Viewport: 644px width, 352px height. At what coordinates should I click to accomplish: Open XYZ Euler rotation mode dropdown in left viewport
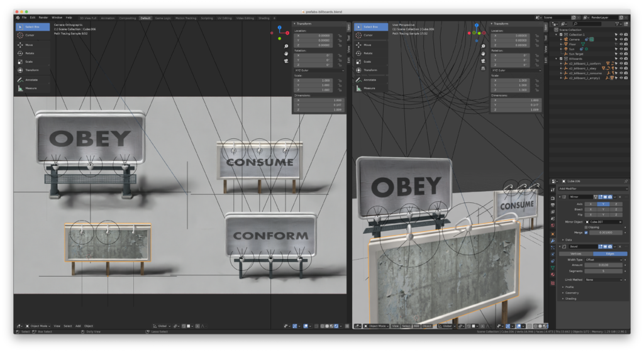coord(319,70)
